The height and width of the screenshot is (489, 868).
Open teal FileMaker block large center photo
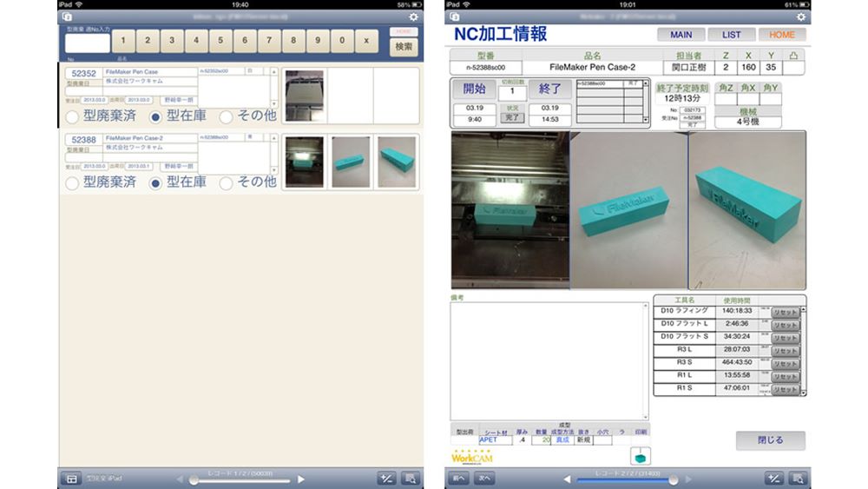click(628, 210)
